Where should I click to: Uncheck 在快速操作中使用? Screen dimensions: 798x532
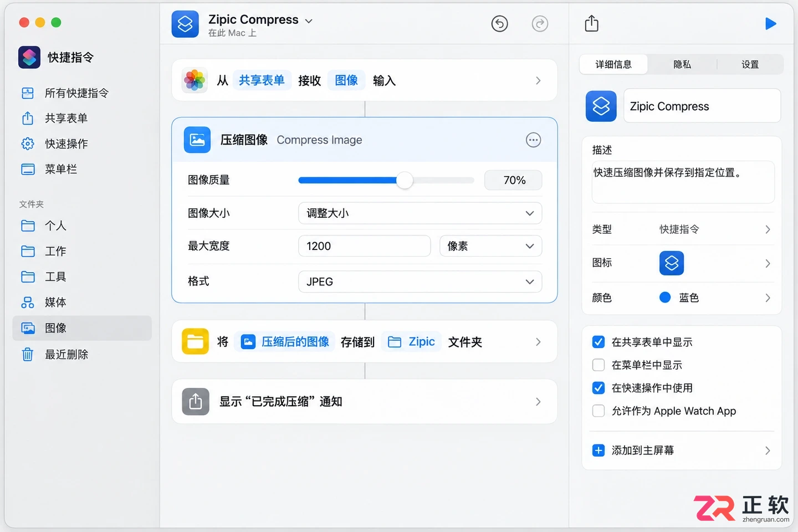click(x=598, y=388)
